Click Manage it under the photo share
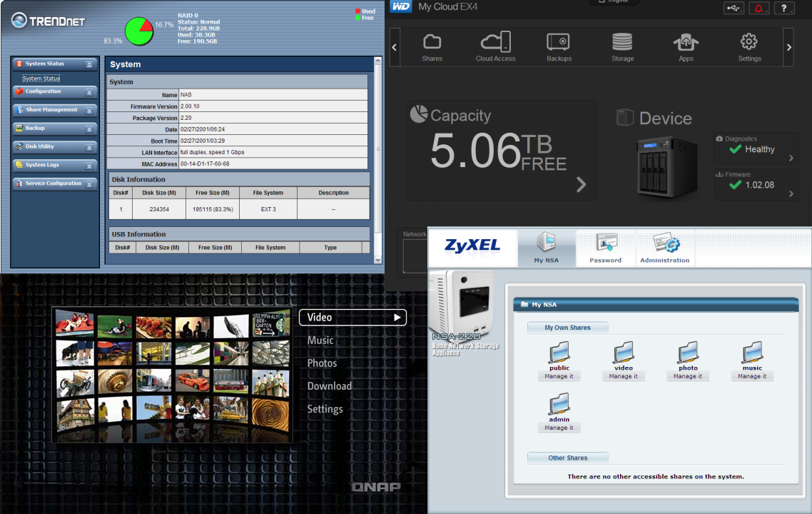 [688, 376]
